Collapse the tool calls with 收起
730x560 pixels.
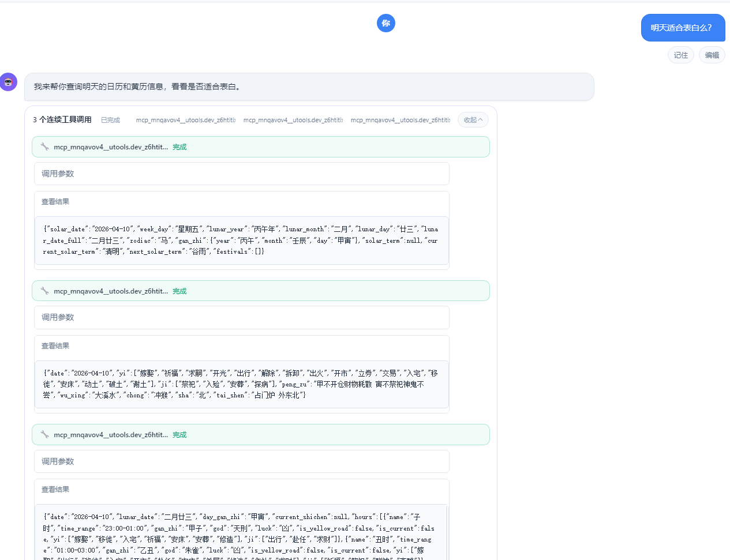(x=473, y=120)
